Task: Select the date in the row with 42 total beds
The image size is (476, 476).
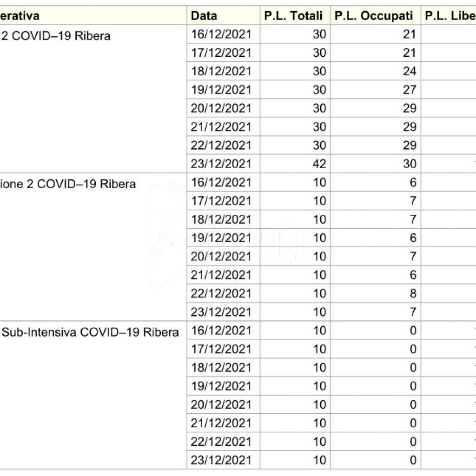Action: (221, 164)
